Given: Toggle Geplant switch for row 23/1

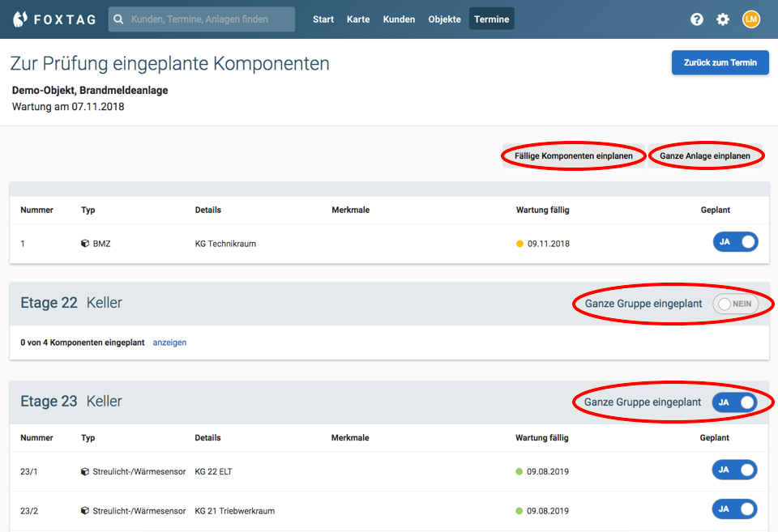Looking at the screenshot, I should [734, 470].
